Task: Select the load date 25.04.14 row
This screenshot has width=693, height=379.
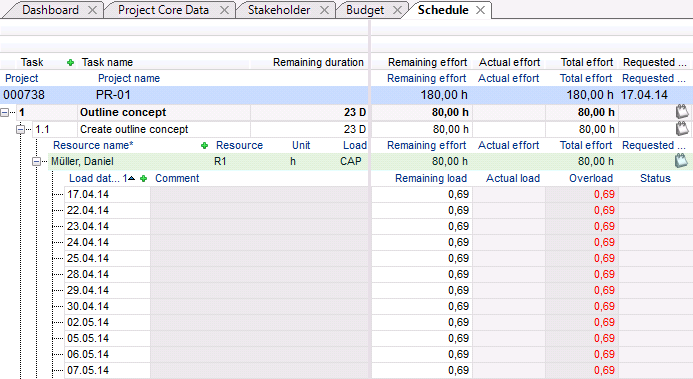Action: [88, 258]
